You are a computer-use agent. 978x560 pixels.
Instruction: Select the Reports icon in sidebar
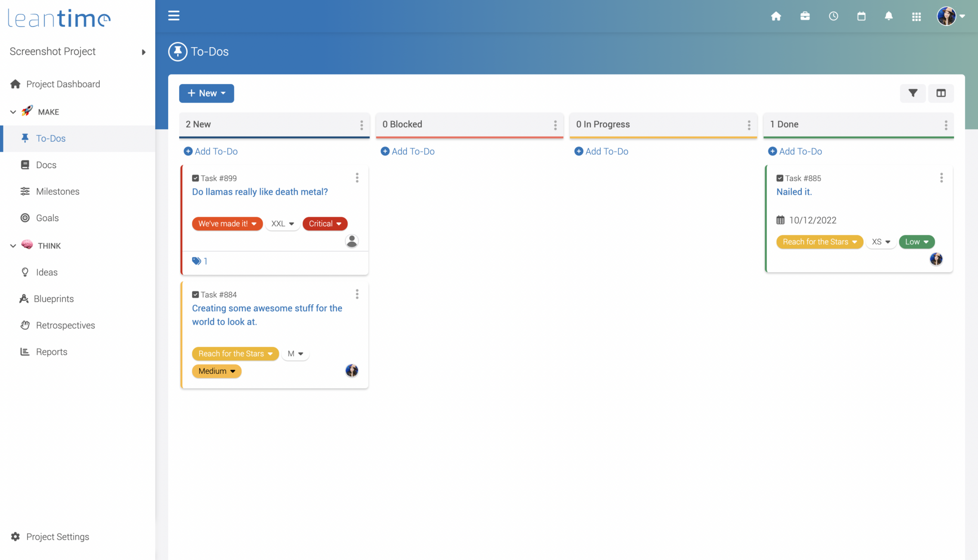pyautogui.click(x=25, y=352)
